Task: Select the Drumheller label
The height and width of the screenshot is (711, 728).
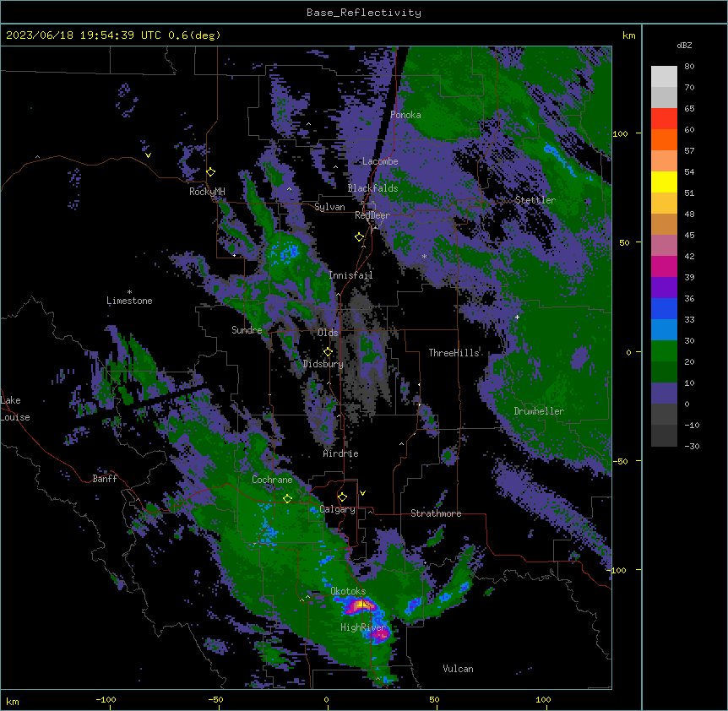Action: 539,411
